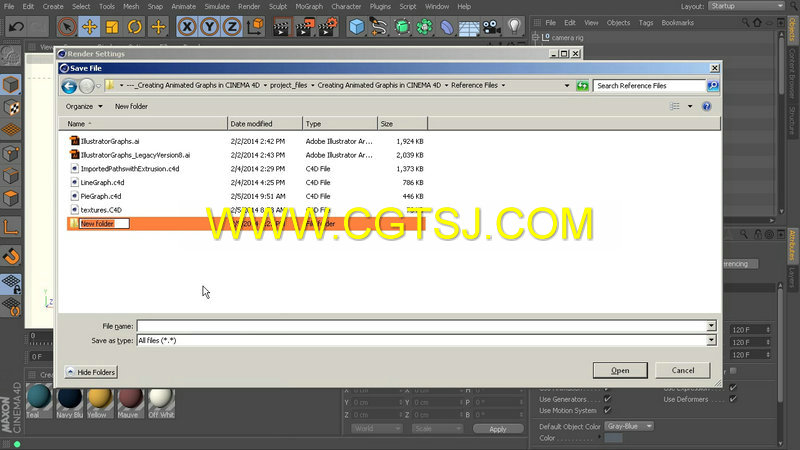Select the Move tool
Screen dimensions: 800x450
point(90,27)
